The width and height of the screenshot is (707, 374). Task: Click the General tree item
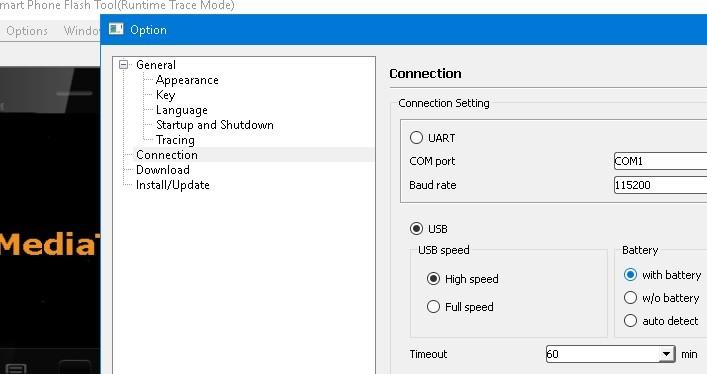(156, 65)
